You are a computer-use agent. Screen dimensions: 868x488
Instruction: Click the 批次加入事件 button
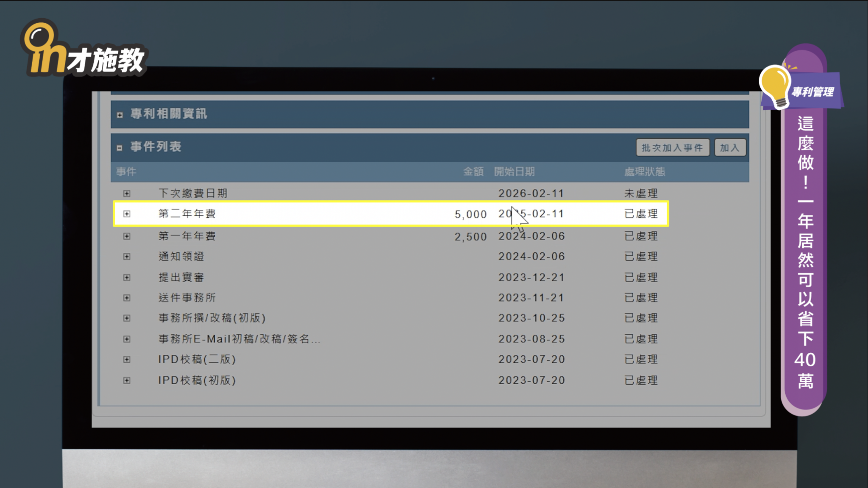pyautogui.click(x=672, y=147)
